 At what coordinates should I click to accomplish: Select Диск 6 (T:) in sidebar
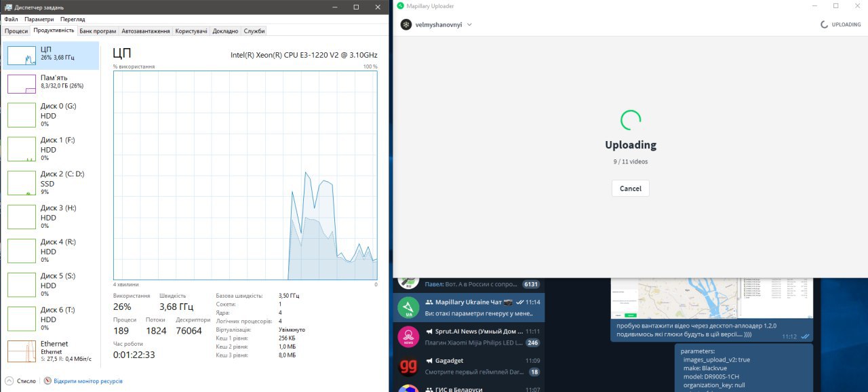(x=51, y=319)
